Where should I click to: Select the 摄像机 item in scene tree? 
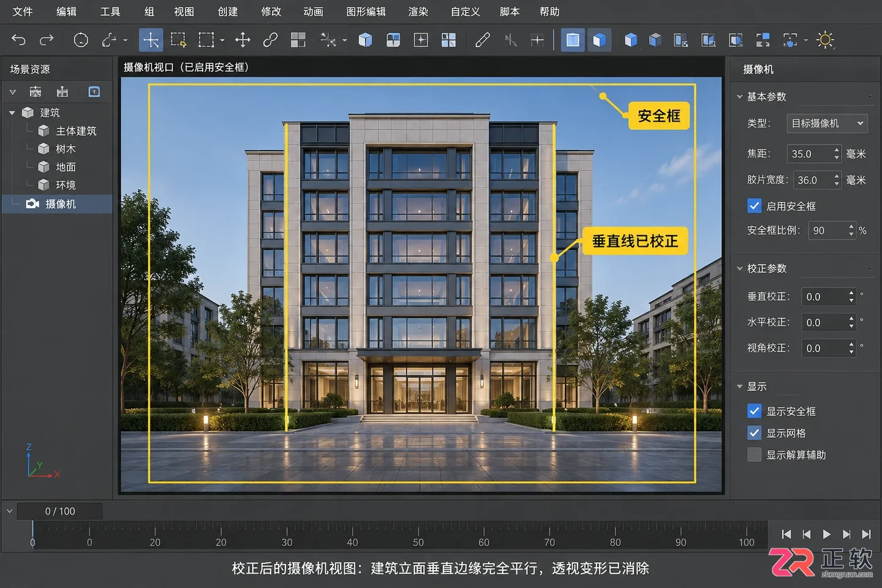click(57, 204)
